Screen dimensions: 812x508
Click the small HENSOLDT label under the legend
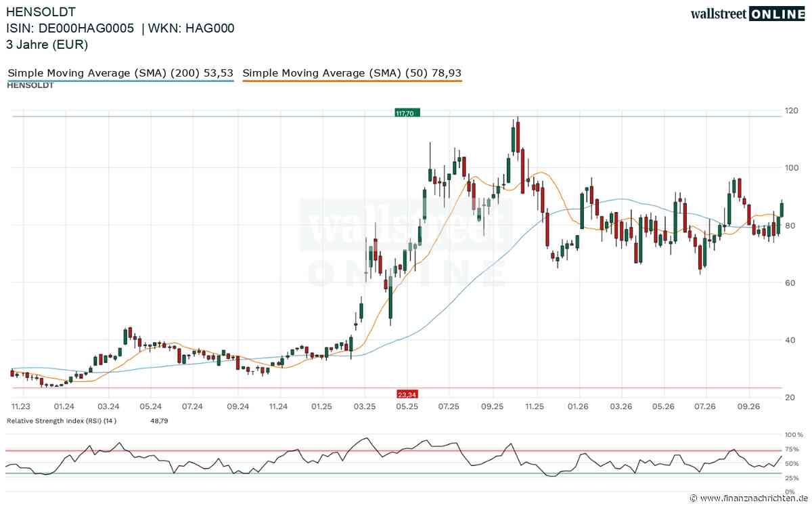click(30, 85)
